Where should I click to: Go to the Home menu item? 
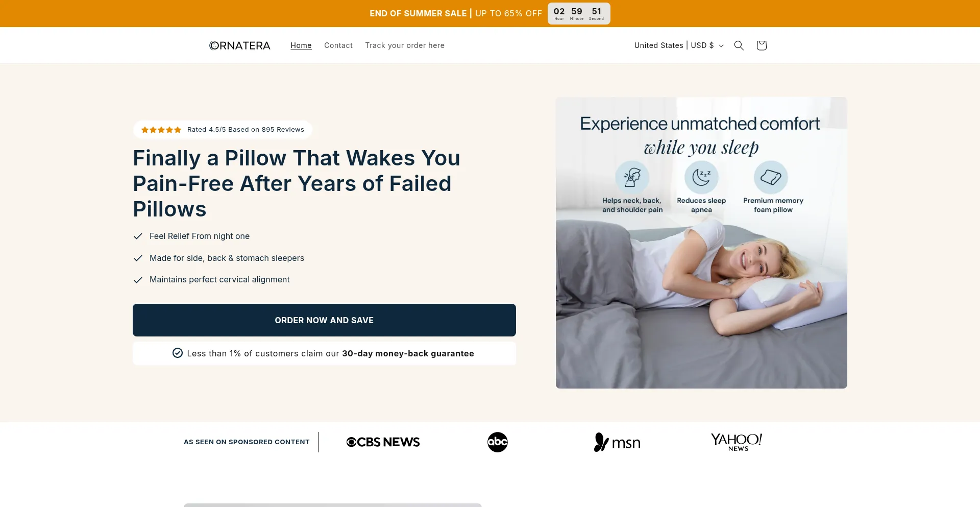(301, 45)
